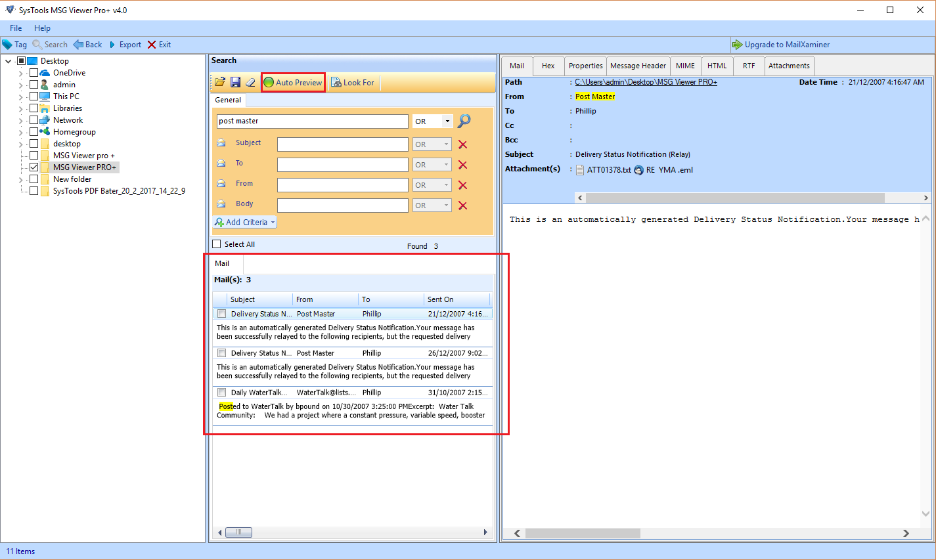The width and height of the screenshot is (936, 560).
Task: Remove the Subject criteria row
Action: pyautogui.click(x=462, y=144)
